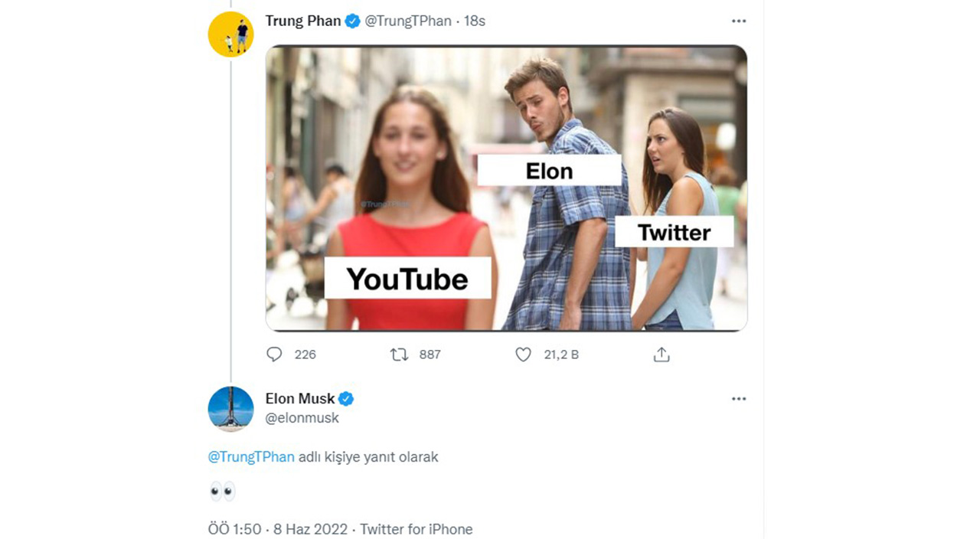Click the retweet arrows icon
980x539 pixels.
(x=399, y=354)
